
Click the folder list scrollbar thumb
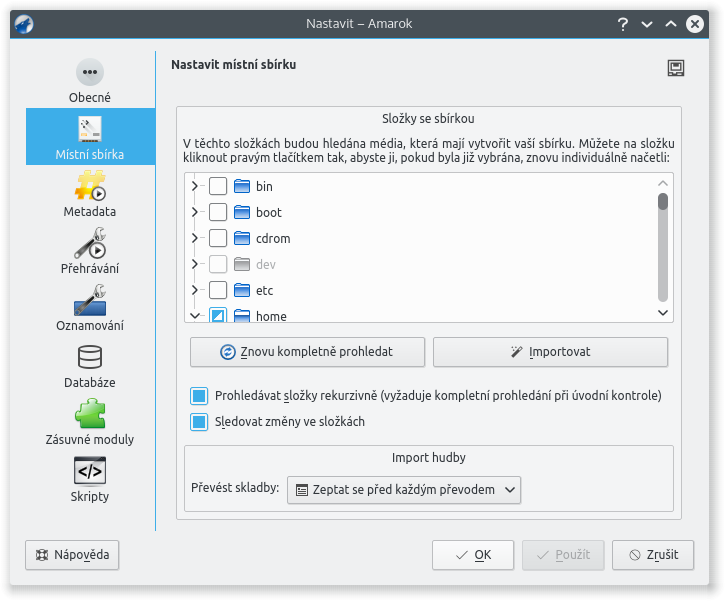coord(663,202)
